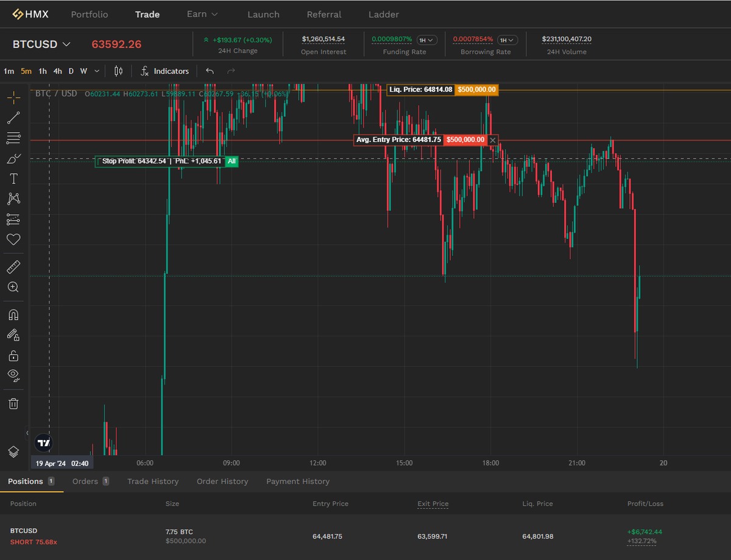Click the green All tag on Stop Profit
The image size is (731, 560).
tap(231, 161)
